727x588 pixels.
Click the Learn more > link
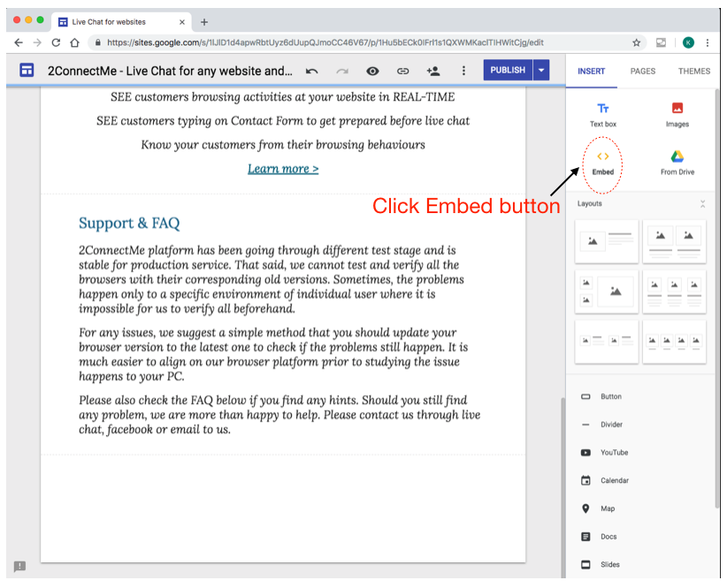coord(283,169)
